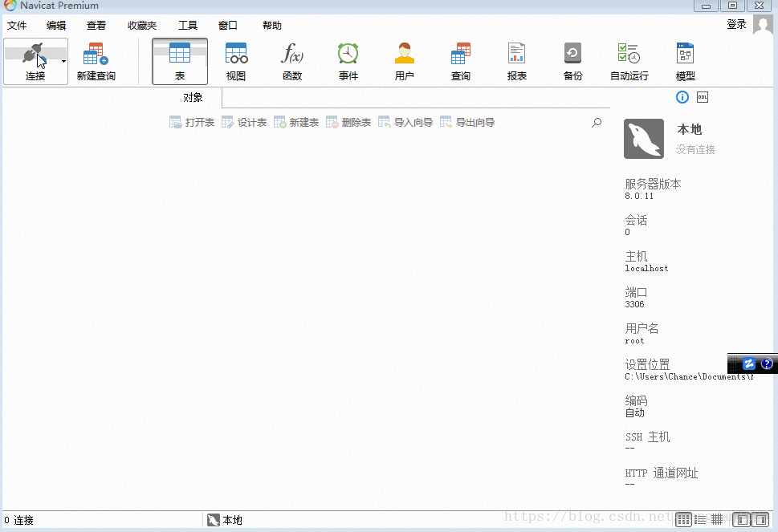Select the Table (表) toolbar button
This screenshot has height=532, width=778.
[180, 62]
